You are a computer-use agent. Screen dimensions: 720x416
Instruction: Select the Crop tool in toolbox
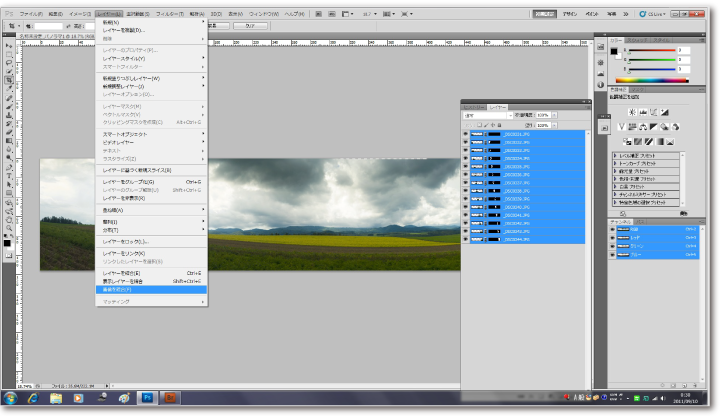[9, 80]
